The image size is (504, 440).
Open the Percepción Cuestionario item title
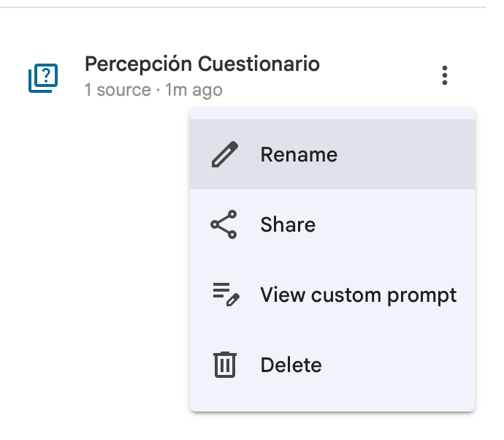pos(202,64)
